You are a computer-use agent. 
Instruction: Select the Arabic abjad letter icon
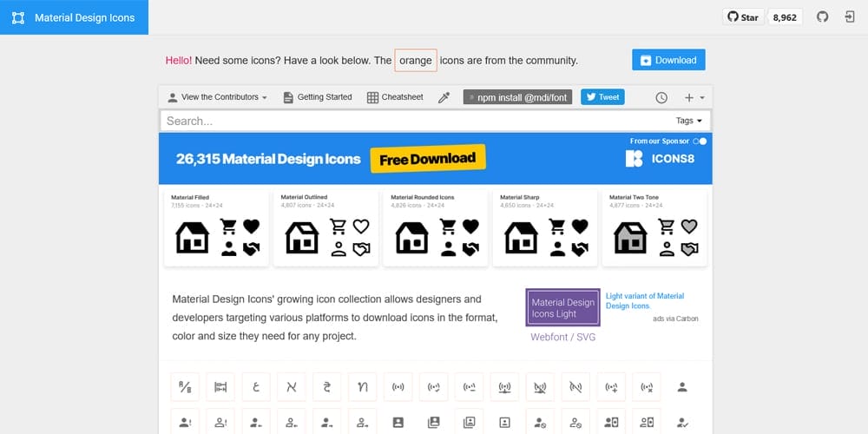tap(256, 387)
